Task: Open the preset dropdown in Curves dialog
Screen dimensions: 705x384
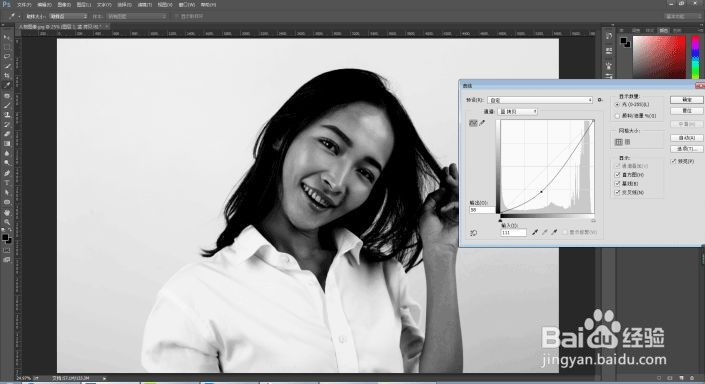Action: (540, 100)
